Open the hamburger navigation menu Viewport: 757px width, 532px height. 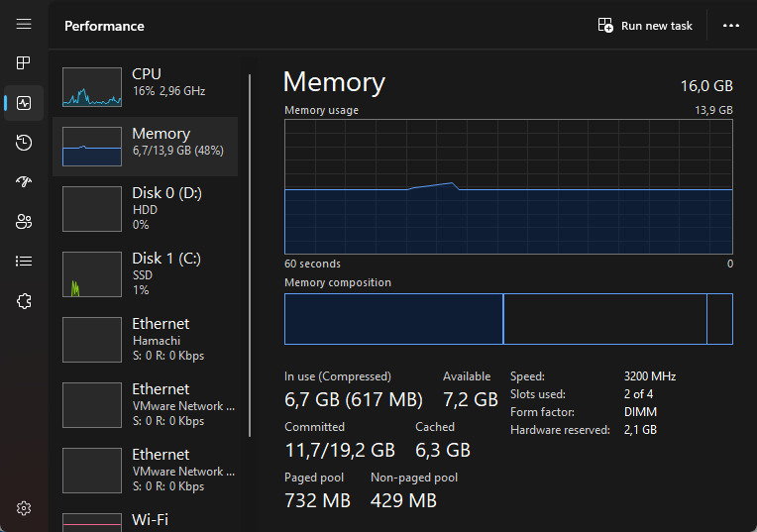point(24,24)
